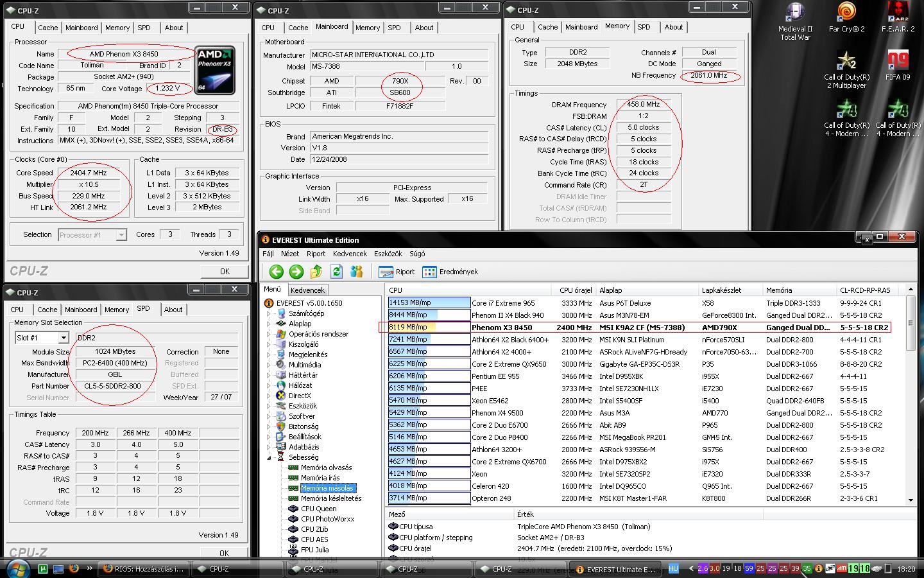Image resolution: width=924 pixels, height=578 pixels.
Task: Collapse the Sebesség tree node
Action: (x=269, y=457)
